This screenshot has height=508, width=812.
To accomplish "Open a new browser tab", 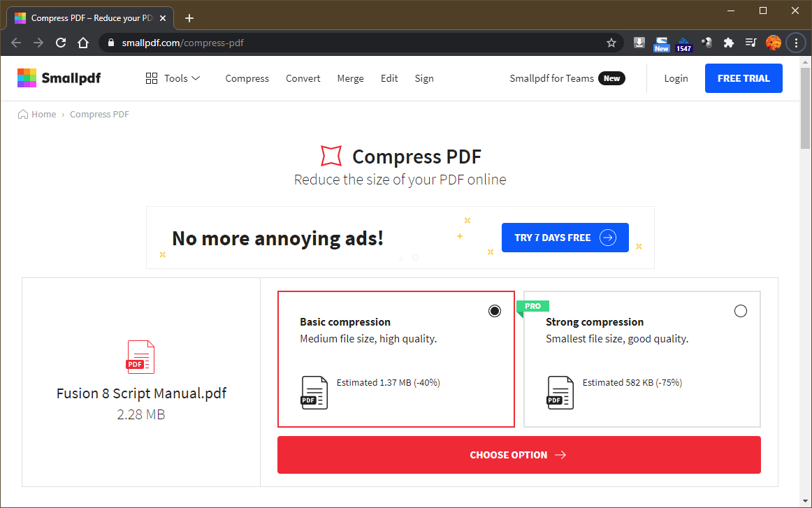I will pyautogui.click(x=189, y=18).
